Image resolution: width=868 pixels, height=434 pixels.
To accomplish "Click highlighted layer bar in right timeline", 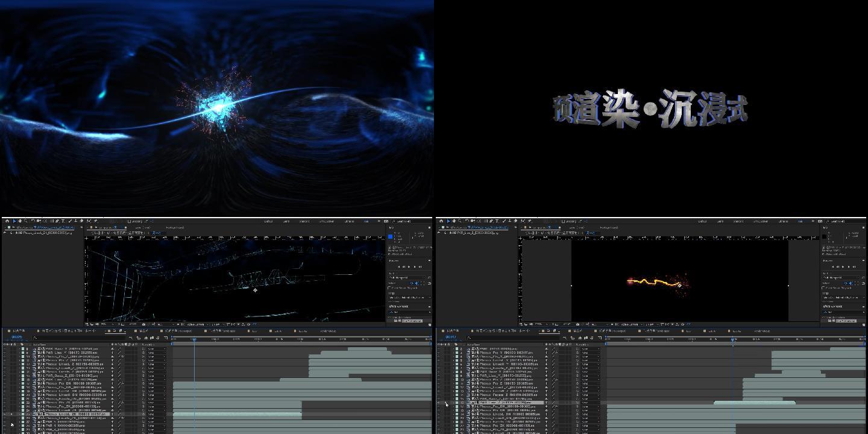I will pos(755,403).
